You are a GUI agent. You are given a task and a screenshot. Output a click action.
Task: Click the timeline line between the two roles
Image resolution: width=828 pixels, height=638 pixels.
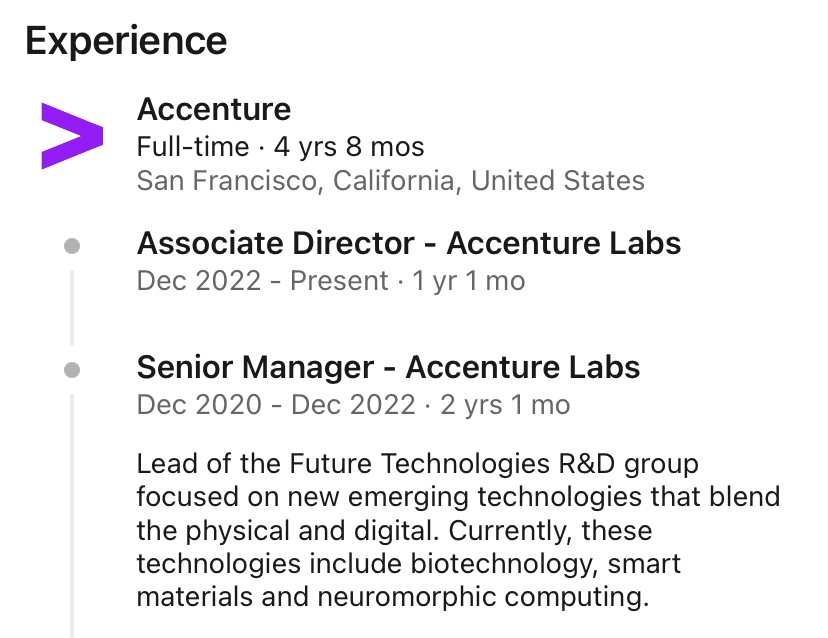click(72, 307)
